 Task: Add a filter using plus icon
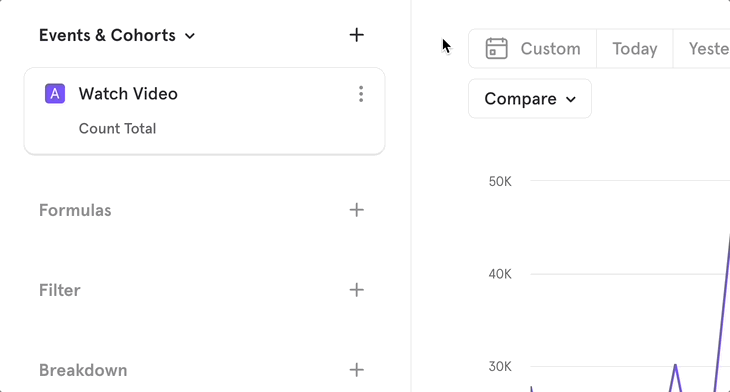tap(357, 290)
